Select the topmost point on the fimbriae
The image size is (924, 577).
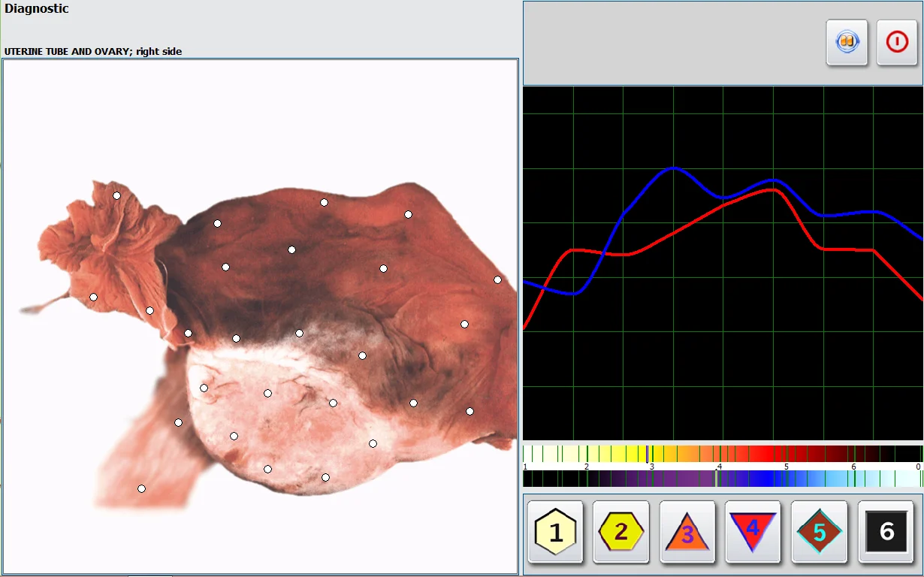coord(116,195)
